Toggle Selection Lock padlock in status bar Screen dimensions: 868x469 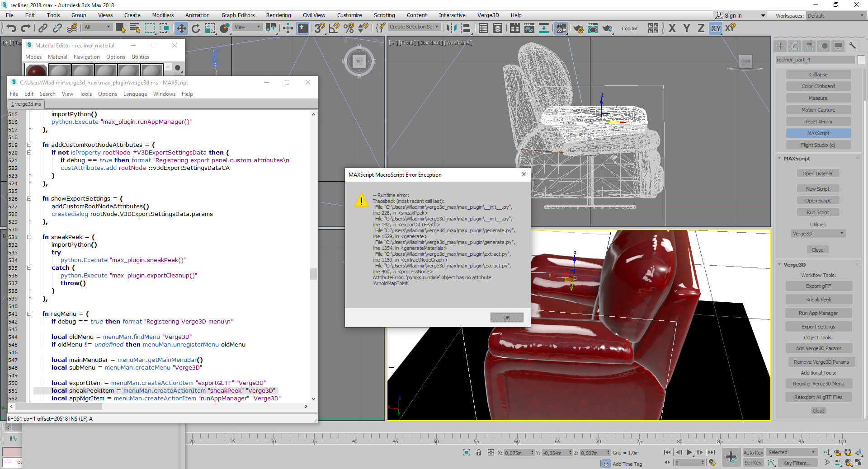(478, 452)
